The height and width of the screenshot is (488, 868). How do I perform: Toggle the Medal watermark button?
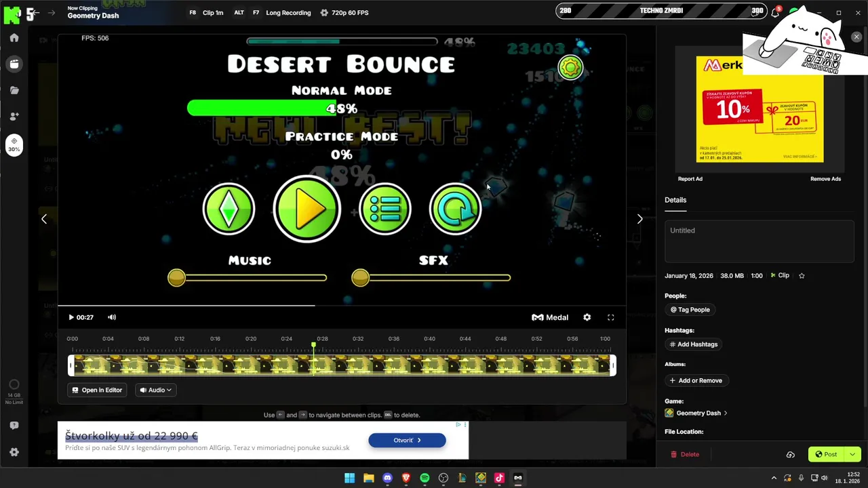550,317
